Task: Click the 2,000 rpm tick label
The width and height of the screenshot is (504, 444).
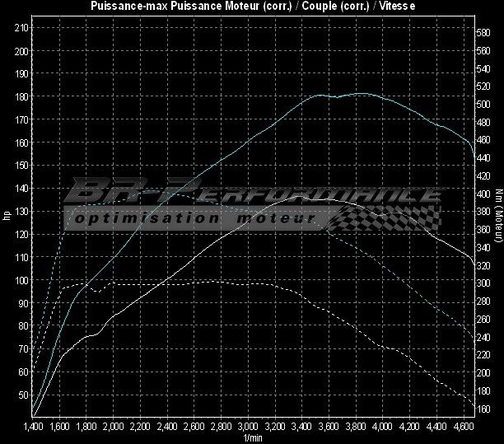Action: (x=114, y=427)
